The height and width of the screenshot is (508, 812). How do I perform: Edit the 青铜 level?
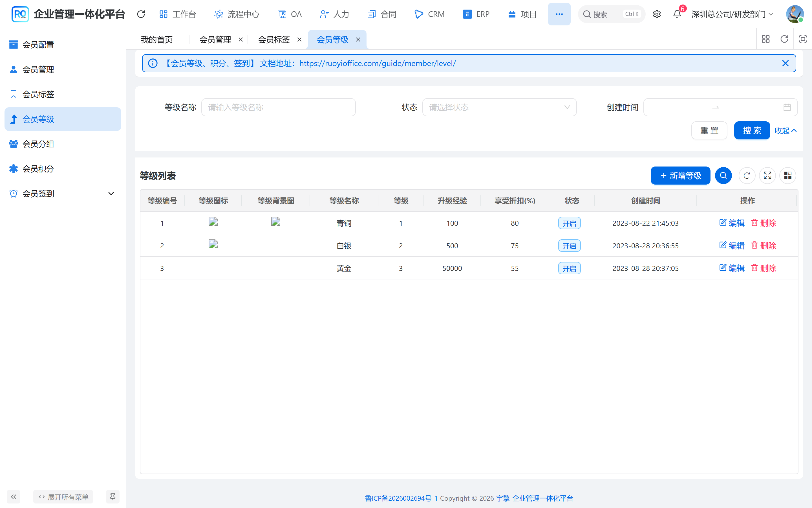coord(732,223)
